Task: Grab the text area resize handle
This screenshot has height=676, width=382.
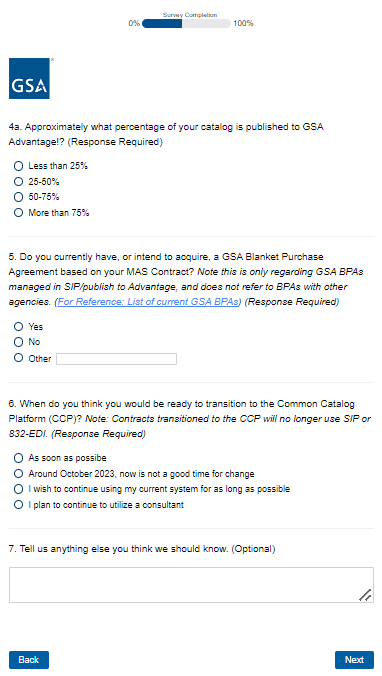Action: point(366,595)
